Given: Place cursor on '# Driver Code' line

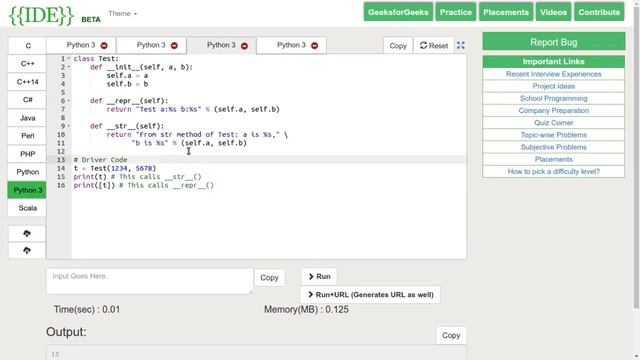Looking at the screenshot, I should [x=100, y=160].
